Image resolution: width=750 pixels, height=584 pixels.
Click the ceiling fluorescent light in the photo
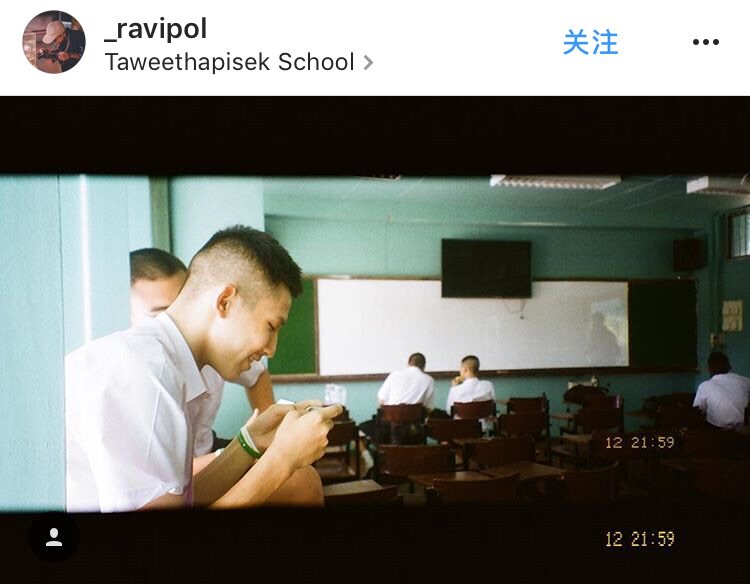(555, 181)
